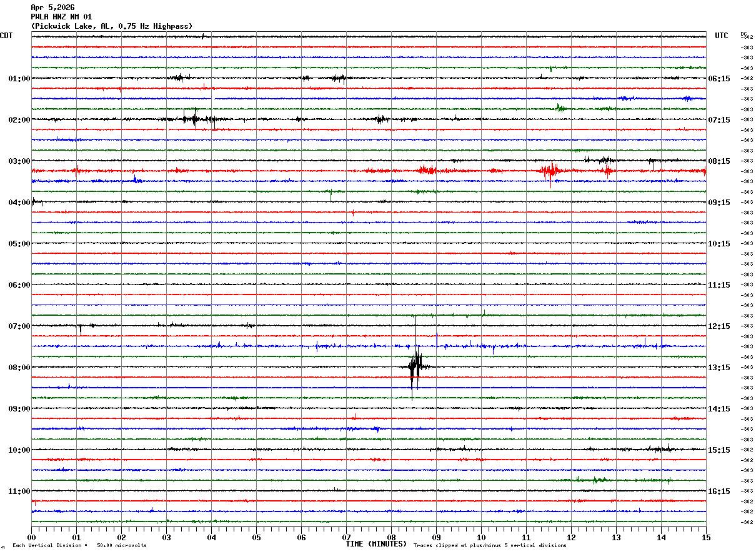Click the 12:15 UTC time label
The image size is (756, 554).
click(719, 326)
